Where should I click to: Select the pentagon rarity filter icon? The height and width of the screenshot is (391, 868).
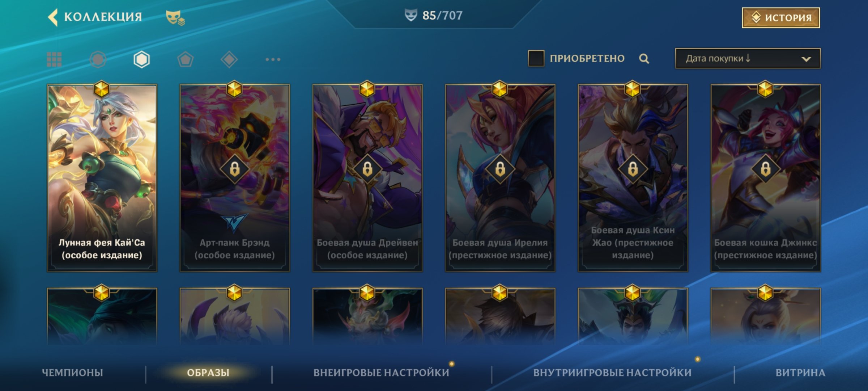pyautogui.click(x=186, y=59)
